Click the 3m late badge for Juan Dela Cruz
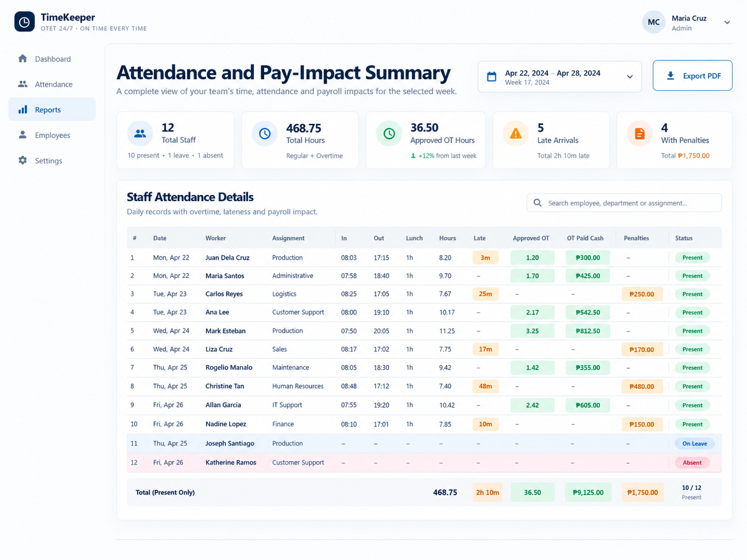This screenshot has width=747, height=560. (485, 257)
